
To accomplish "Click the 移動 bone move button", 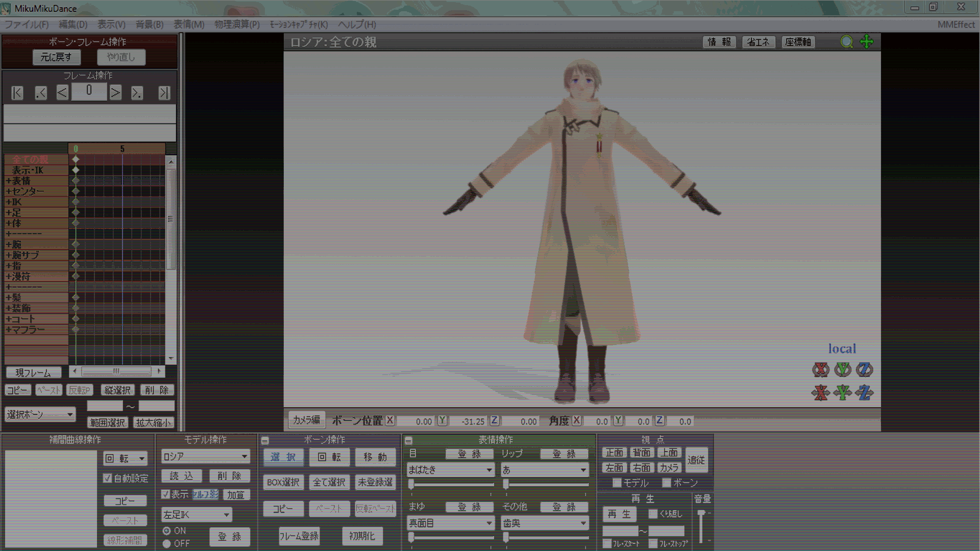I will point(375,458).
